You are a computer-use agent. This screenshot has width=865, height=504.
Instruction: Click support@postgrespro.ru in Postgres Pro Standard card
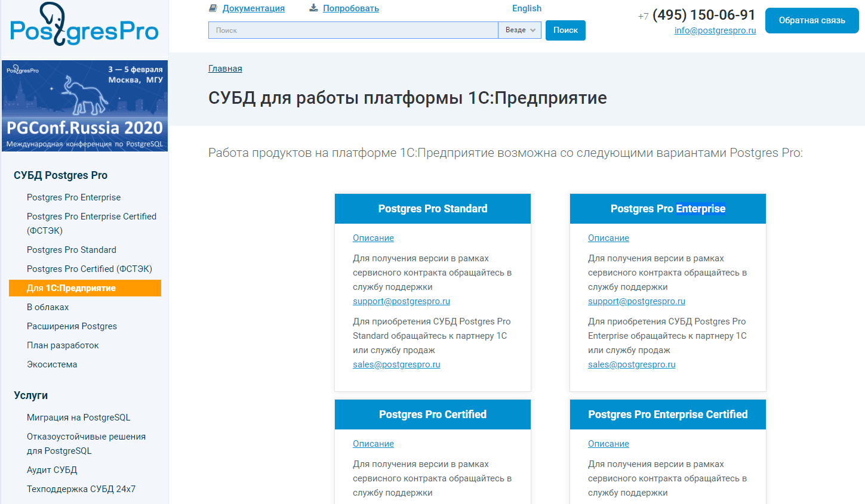click(401, 301)
